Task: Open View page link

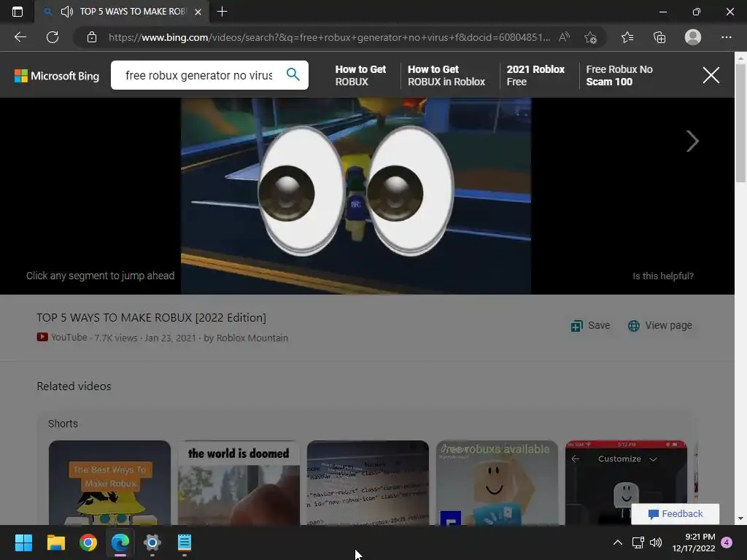Action: (659, 325)
